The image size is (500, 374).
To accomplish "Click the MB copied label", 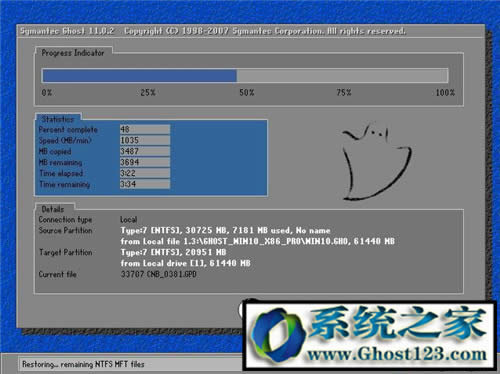I will (x=55, y=152).
